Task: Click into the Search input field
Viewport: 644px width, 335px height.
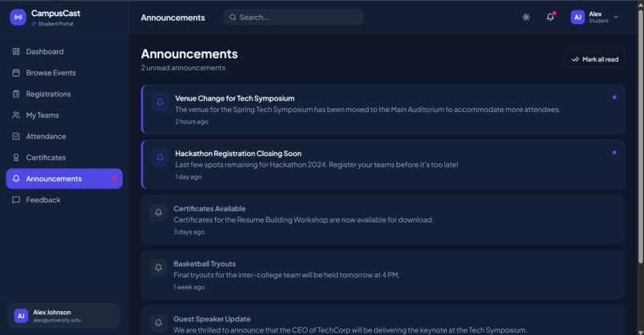Action: [294, 18]
